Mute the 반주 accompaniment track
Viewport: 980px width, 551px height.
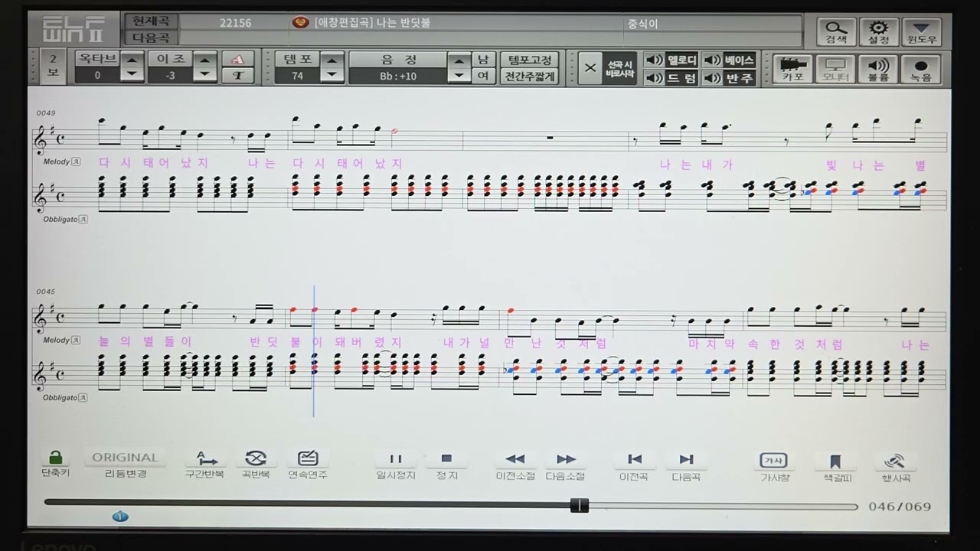click(729, 78)
